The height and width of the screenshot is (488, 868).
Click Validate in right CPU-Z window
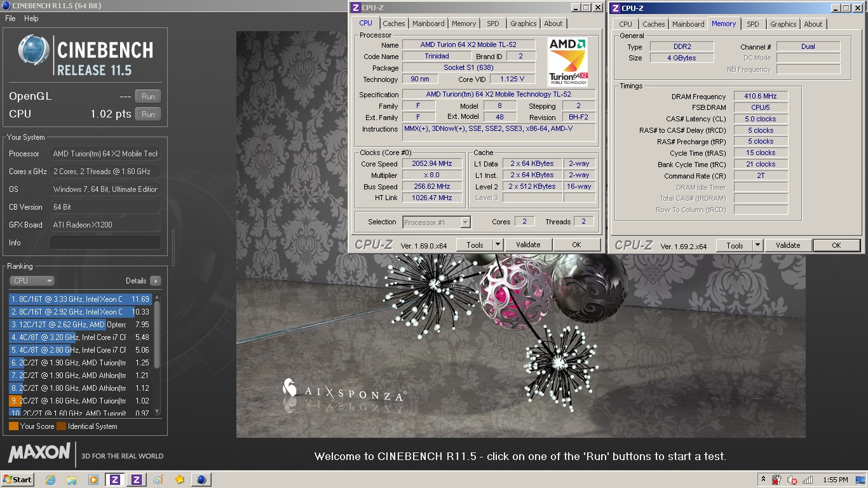coord(788,245)
